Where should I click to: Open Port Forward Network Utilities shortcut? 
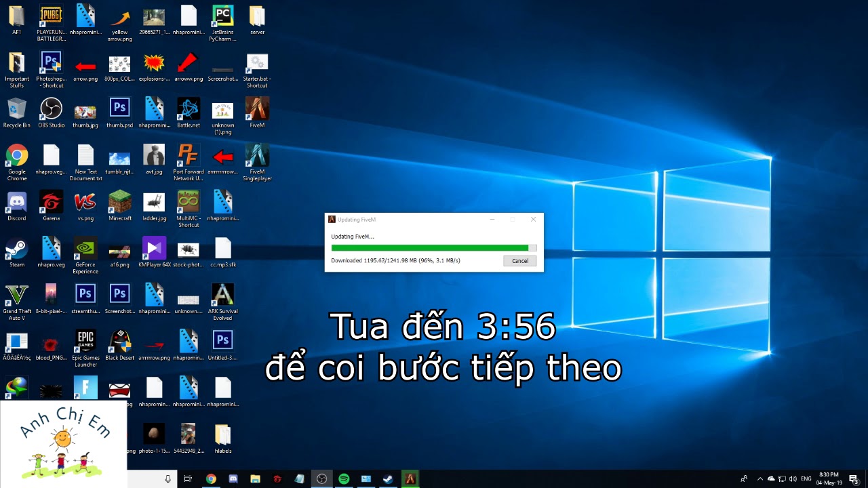(189, 162)
